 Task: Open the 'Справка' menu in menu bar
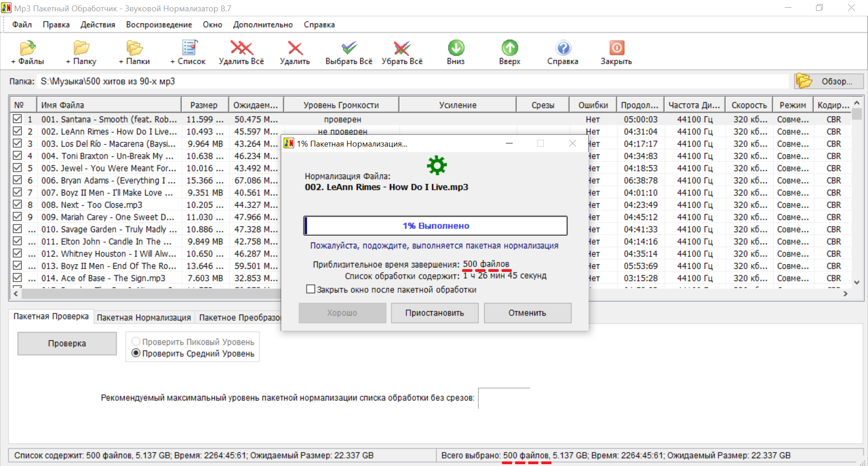click(319, 24)
